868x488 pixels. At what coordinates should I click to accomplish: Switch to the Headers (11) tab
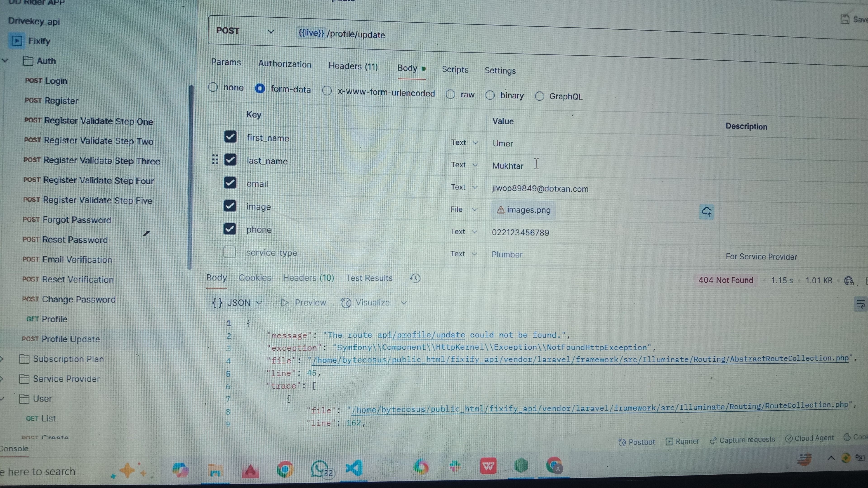pos(353,66)
